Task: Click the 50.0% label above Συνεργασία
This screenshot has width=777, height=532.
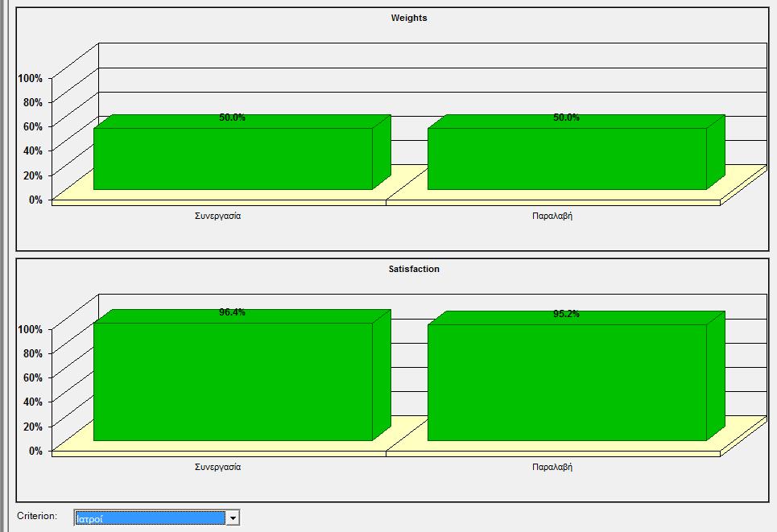Action: (232, 118)
